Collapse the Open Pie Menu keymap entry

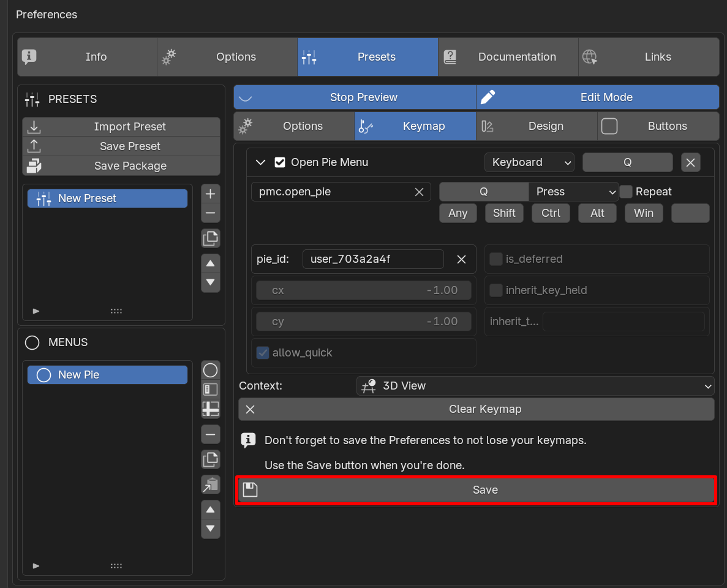(x=260, y=162)
